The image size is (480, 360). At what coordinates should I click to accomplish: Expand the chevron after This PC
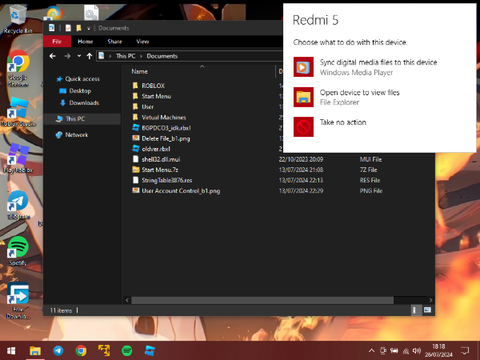pyautogui.click(x=141, y=56)
